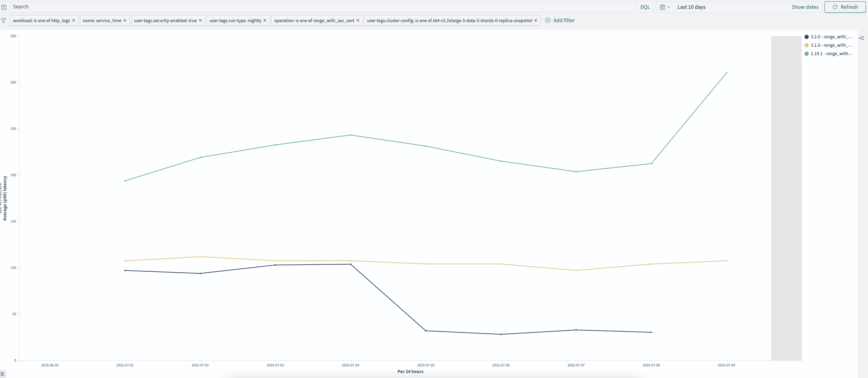The image size is (868, 378).
Task: Add a new filter
Action: [560, 20]
